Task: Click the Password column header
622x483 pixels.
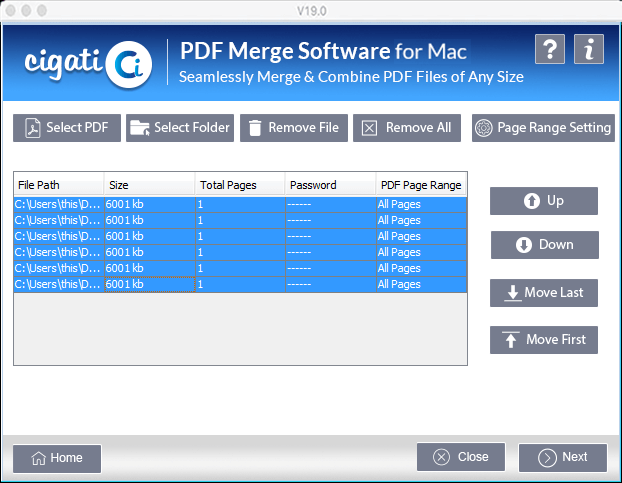Action: point(330,185)
